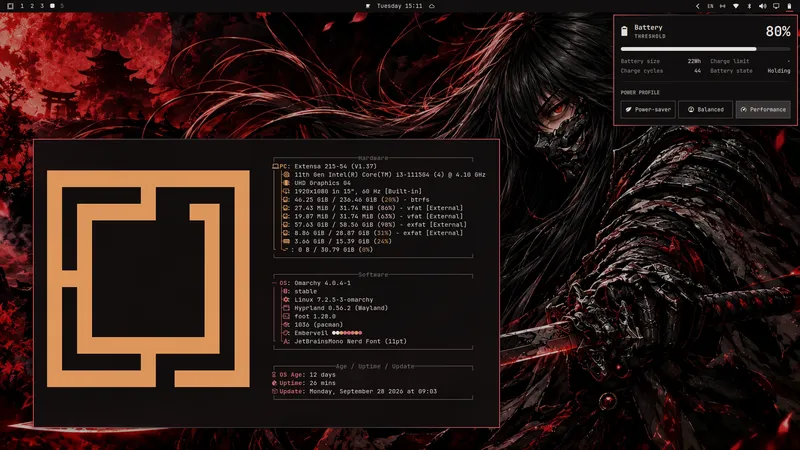Click the "Software" section header
800x450 pixels.
373,275
